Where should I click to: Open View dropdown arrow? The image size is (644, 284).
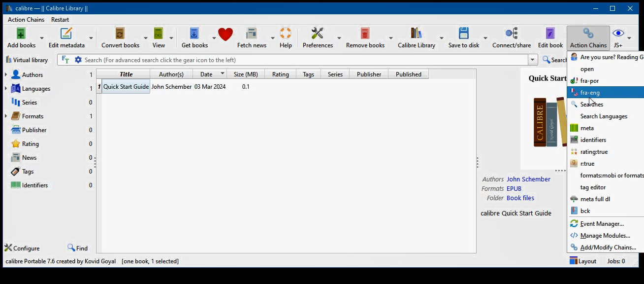pyautogui.click(x=171, y=38)
